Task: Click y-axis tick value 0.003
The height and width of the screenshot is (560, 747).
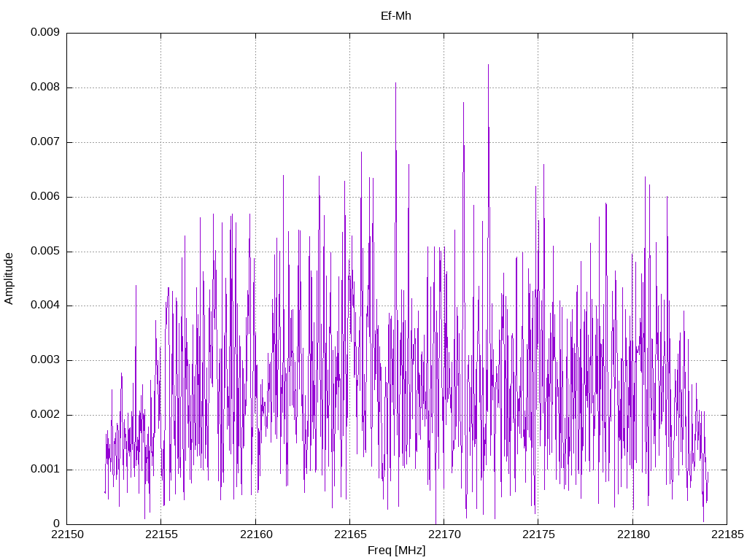Action: pyautogui.click(x=45, y=360)
